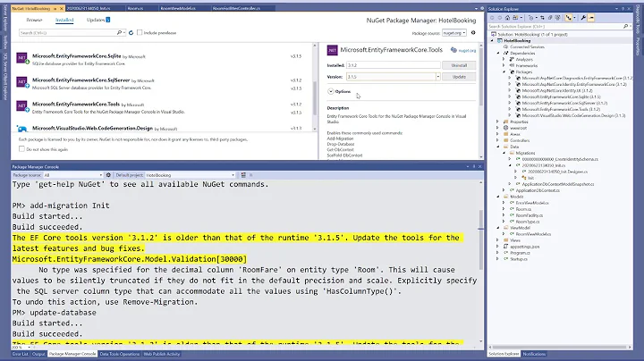Select appsettings.json in Solution Explorer
The height and width of the screenshot is (361, 644).
pos(525,247)
